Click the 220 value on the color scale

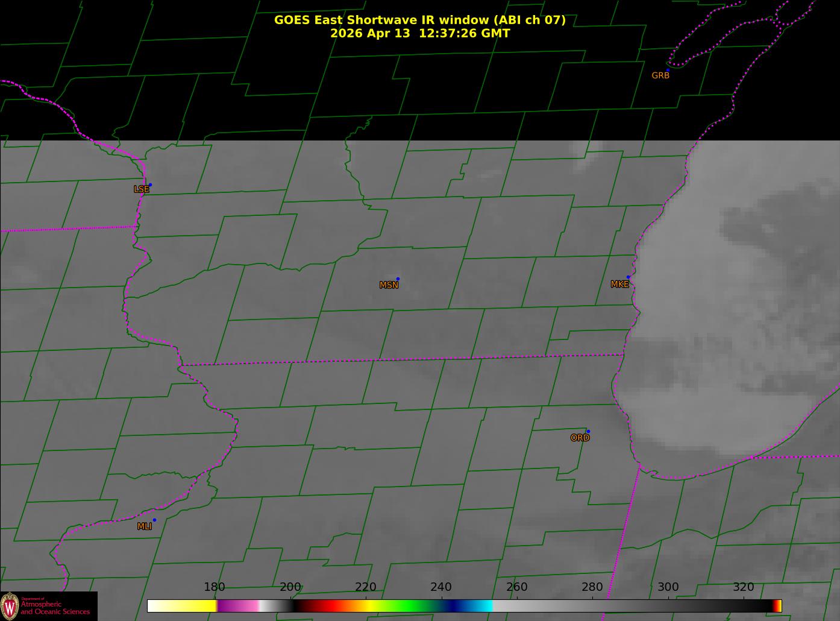[x=366, y=587]
